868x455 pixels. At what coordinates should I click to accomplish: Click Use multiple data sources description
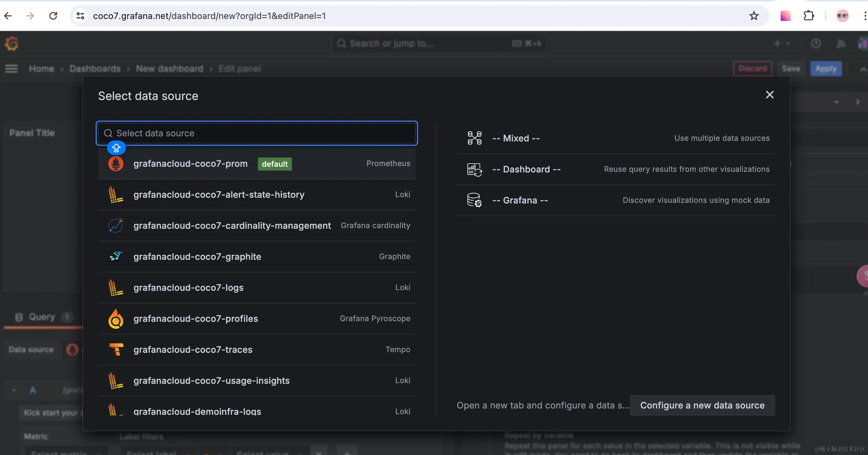722,138
